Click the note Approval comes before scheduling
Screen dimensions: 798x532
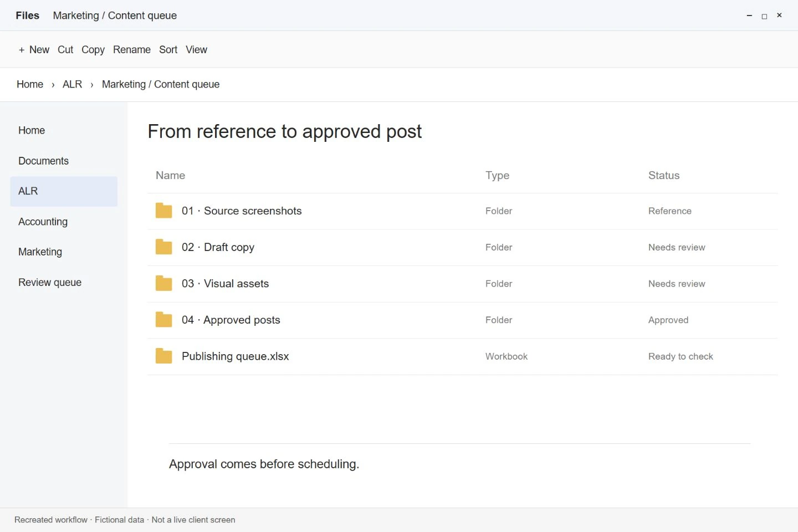264,464
